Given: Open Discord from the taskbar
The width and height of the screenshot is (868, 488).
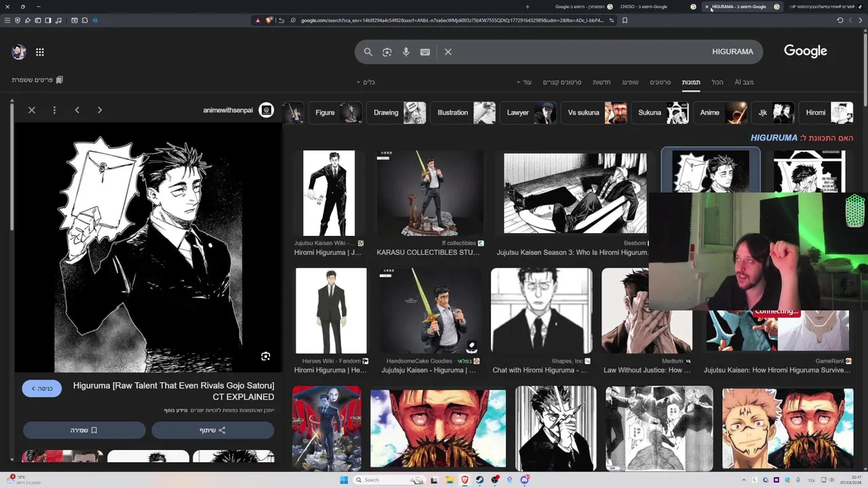Looking at the screenshot, I should (x=524, y=480).
